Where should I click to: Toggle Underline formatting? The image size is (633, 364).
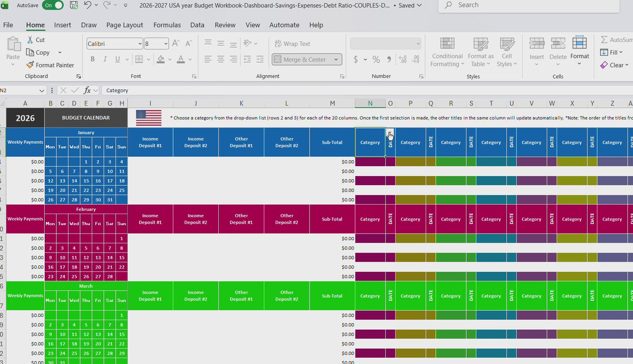coord(117,59)
